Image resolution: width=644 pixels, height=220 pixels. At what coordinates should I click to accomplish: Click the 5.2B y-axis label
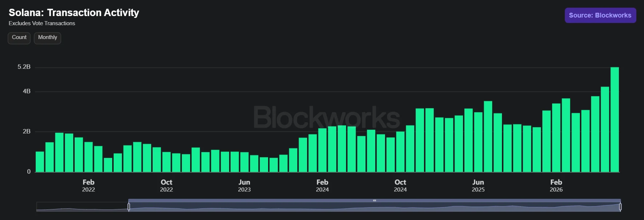click(24, 67)
